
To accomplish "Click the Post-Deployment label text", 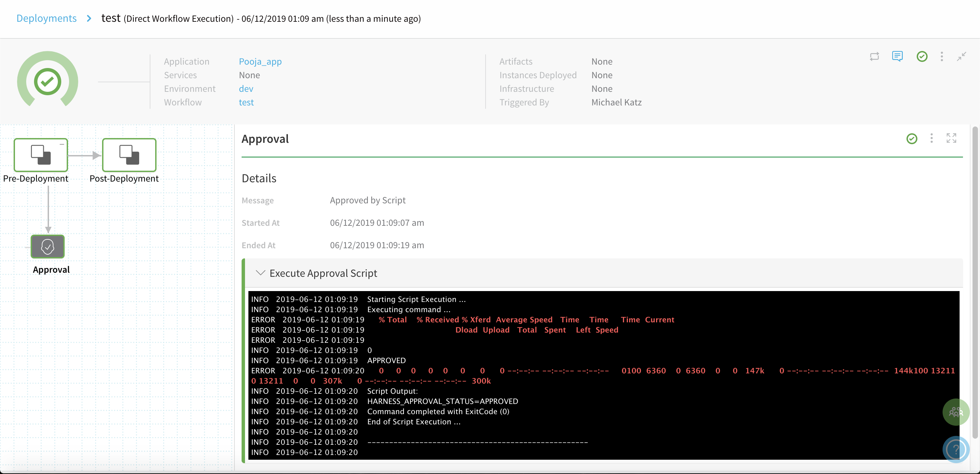I will point(124,178).
